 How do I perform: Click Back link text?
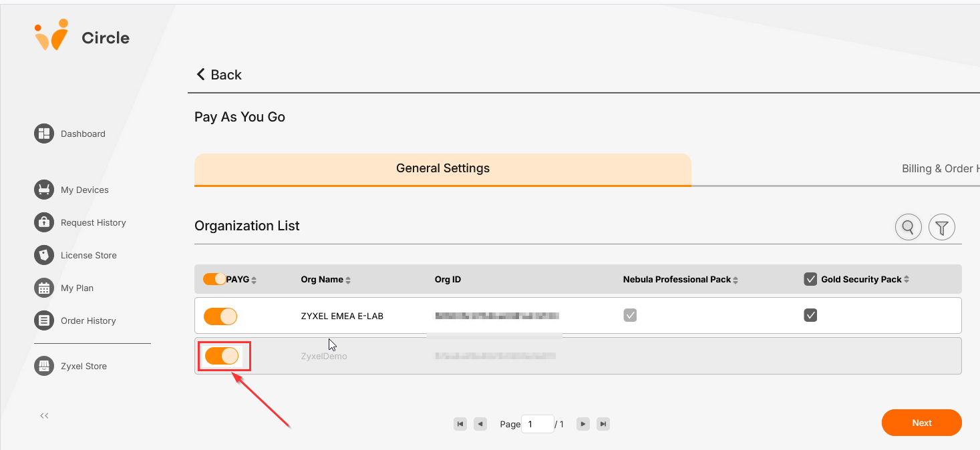(226, 75)
